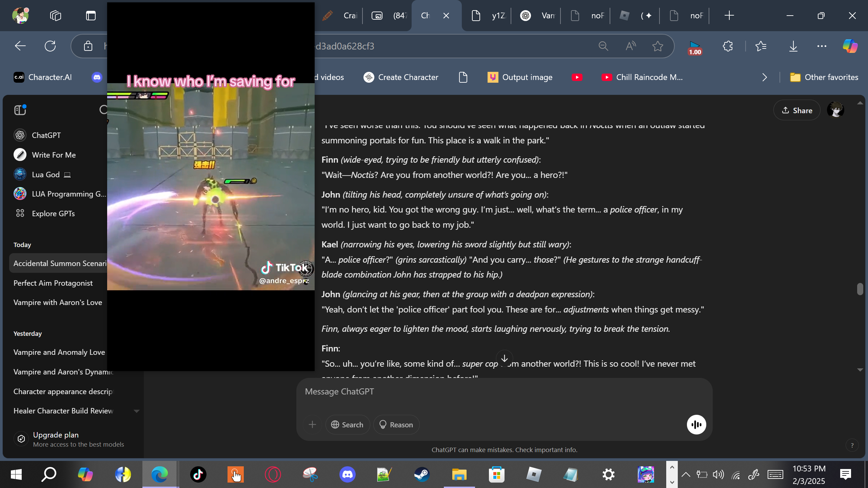Show hidden system tray icons
The height and width of the screenshot is (488, 868).
click(686, 474)
